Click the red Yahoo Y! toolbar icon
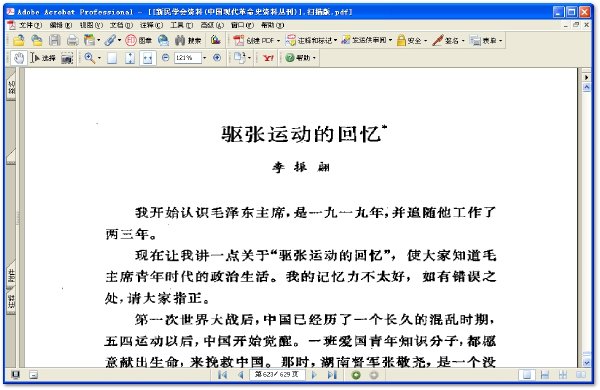600x390 pixels. (x=268, y=58)
